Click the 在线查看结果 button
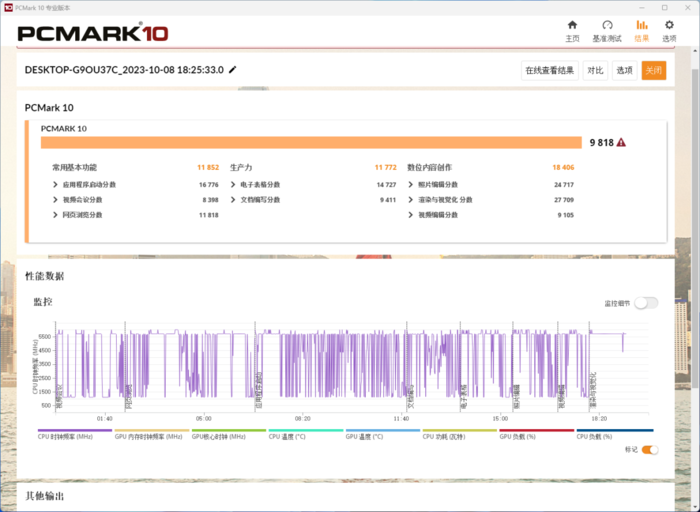 550,71
